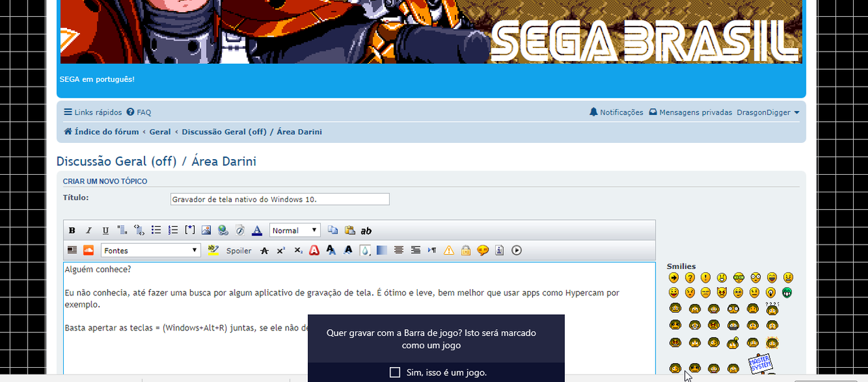Insert a numbered ordered list
The height and width of the screenshot is (382, 868).
[172, 230]
